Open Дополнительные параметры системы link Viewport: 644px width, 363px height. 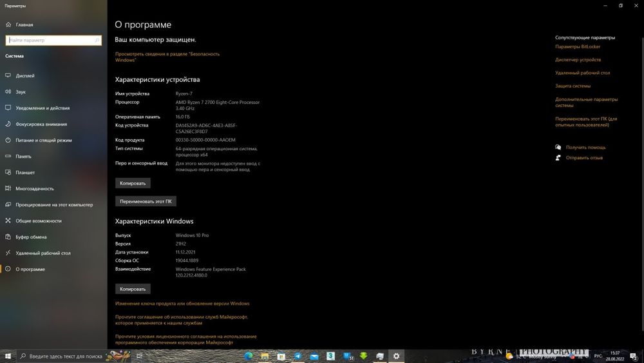(586, 103)
